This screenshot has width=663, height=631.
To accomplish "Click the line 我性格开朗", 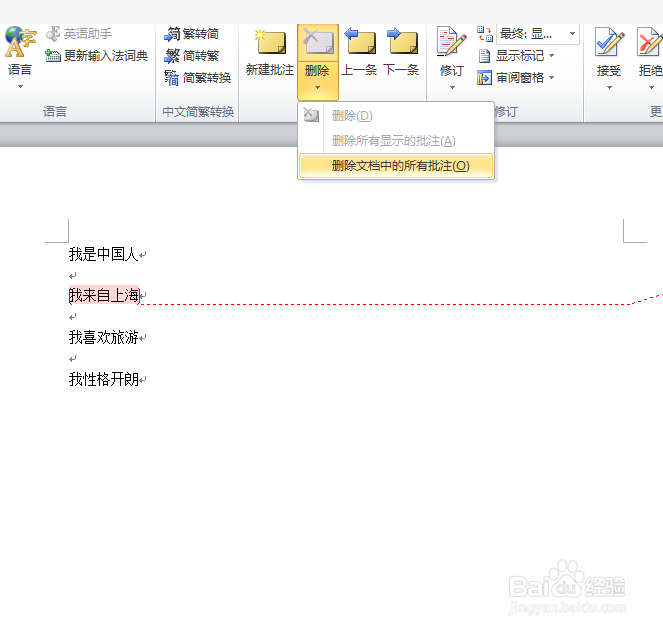I will pyautogui.click(x=104, y=379).
